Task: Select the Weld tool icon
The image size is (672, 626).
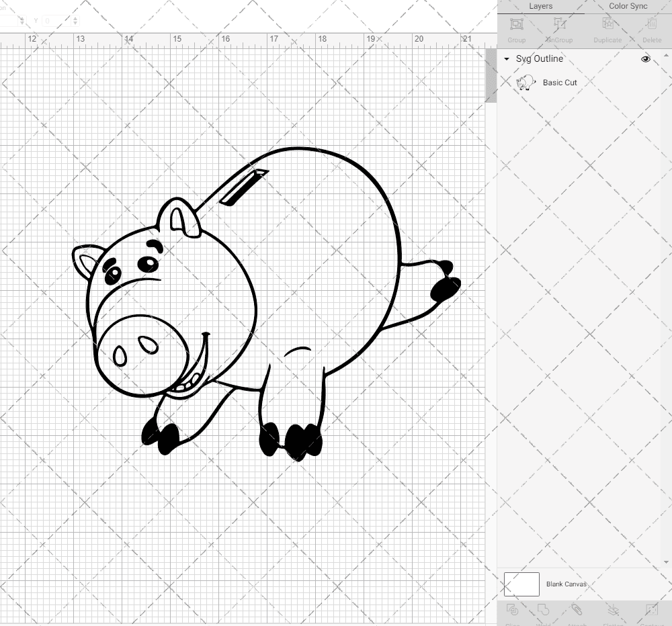Action: click(x=544, y=611)
